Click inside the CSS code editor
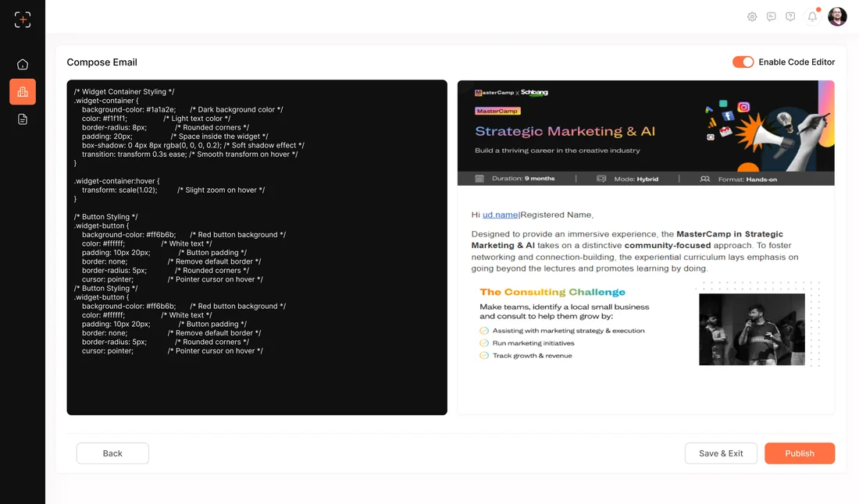The image size is (859, 504). (x=257, y=247)
